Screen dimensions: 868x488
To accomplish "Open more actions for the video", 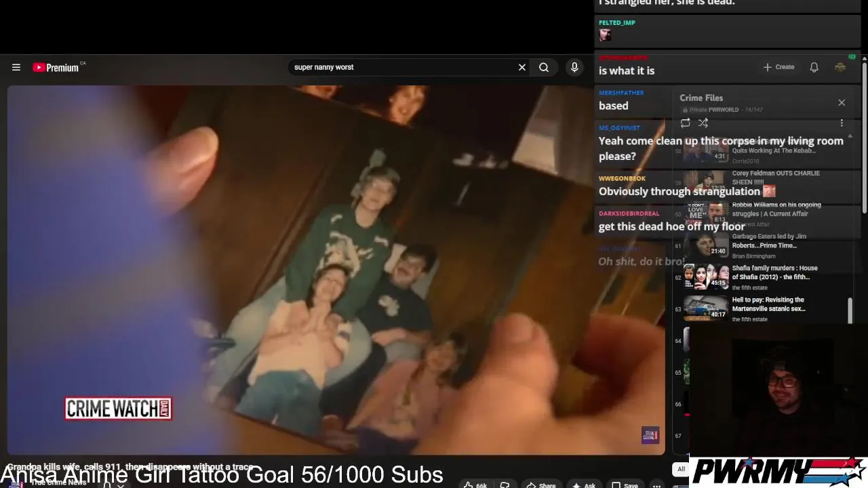I will coord(656,485).
